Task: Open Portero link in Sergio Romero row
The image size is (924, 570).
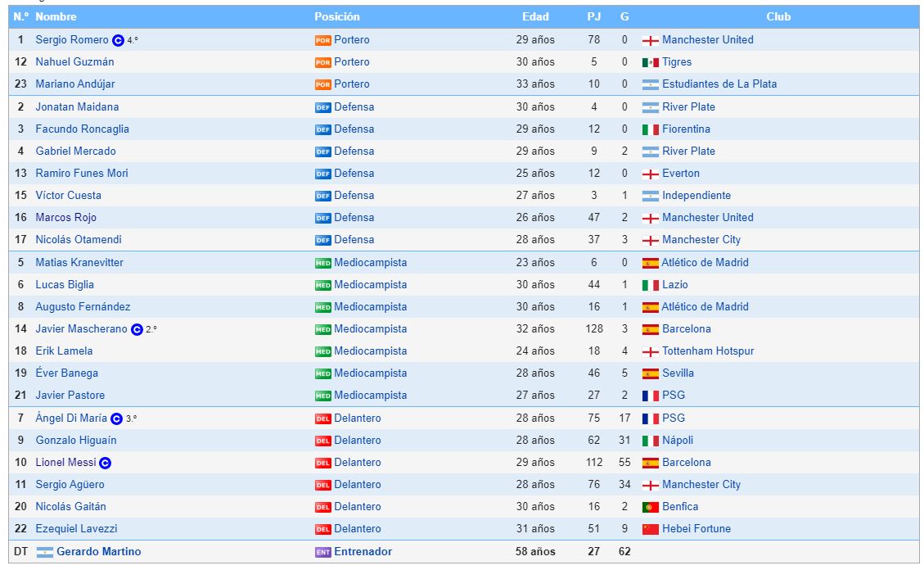Action: click(x=352, y=39)
